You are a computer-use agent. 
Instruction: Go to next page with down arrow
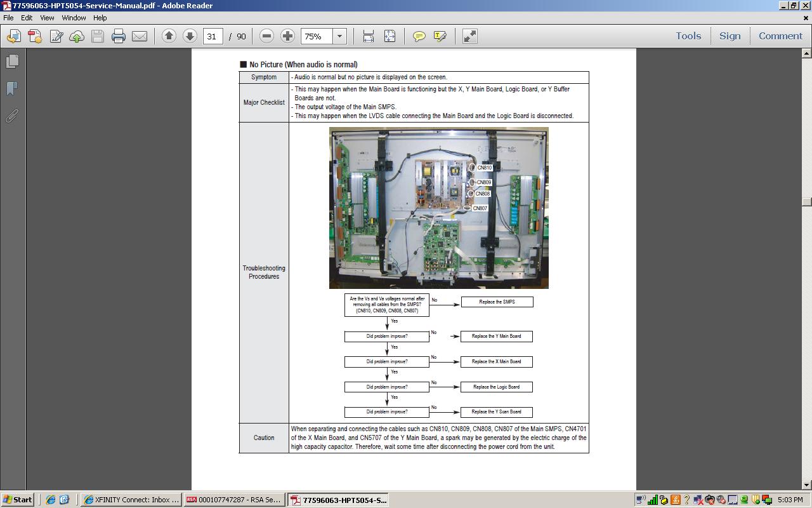pyautogui.click(x=190, y=36)
